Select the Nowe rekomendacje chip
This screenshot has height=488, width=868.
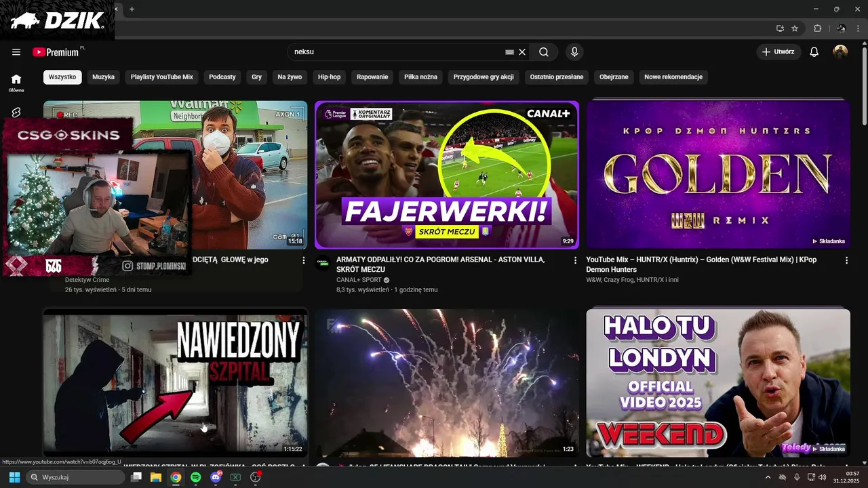[x=673, y=77]
